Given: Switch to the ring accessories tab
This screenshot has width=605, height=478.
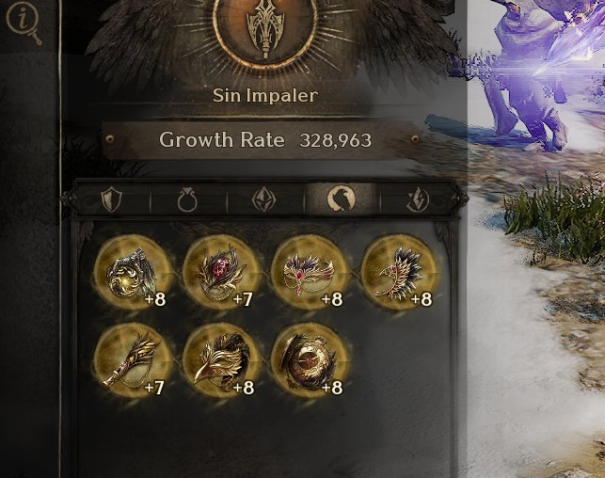Looking at the screenshot, I should pyautogui.click(x=188, y=200).
